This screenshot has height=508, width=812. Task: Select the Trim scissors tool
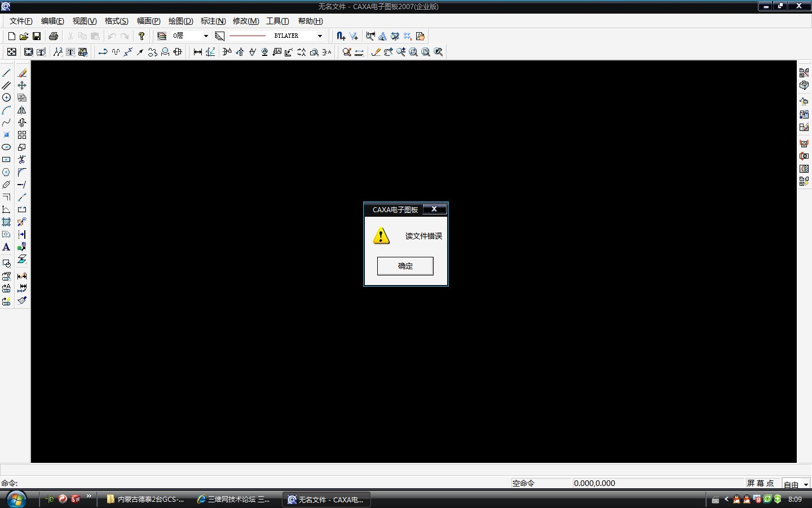[x=22, y=160]
